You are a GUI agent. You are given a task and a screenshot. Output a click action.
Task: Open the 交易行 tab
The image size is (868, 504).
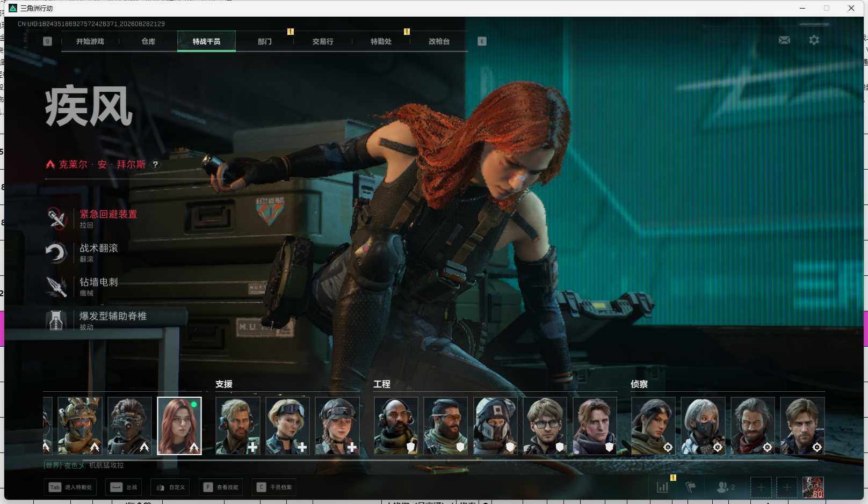tap(323, 41)
